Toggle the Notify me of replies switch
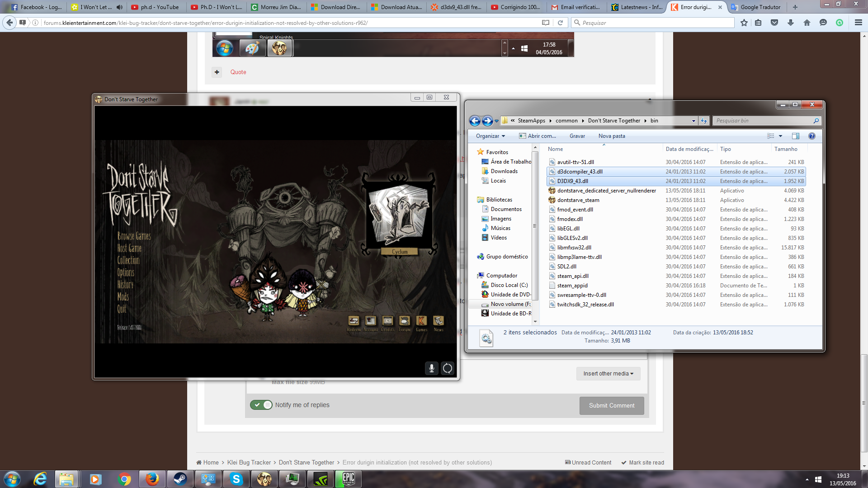Viewport: 868px width, 488px height. (x=261, y=405)
